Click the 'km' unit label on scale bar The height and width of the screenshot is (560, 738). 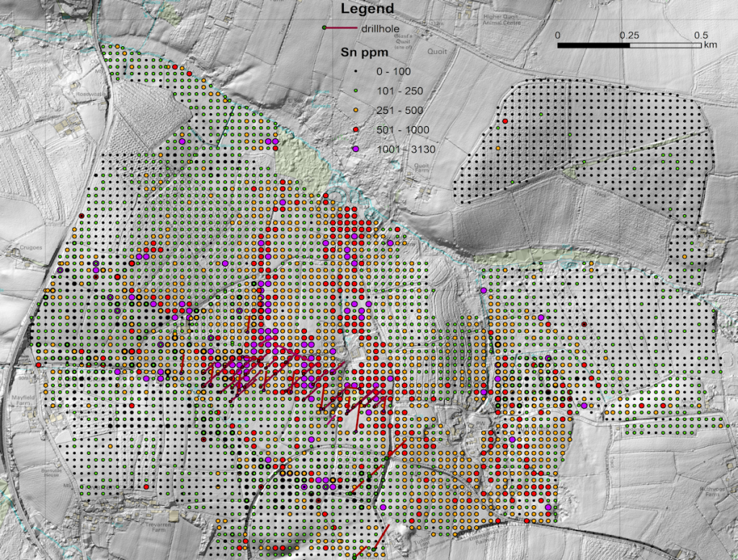[x=710, y=45]
